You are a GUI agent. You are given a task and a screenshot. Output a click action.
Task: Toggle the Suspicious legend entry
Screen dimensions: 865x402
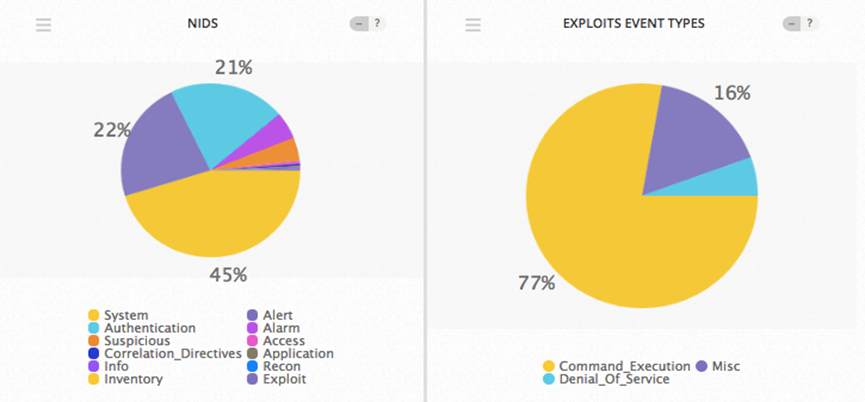pyautogui.click(x=137, y=341)
